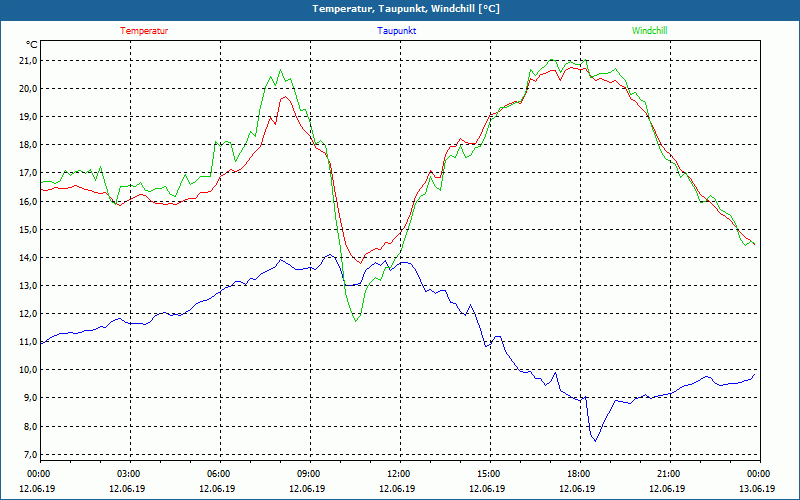Select the green 'Windchill' legend label

click(649, 31)
